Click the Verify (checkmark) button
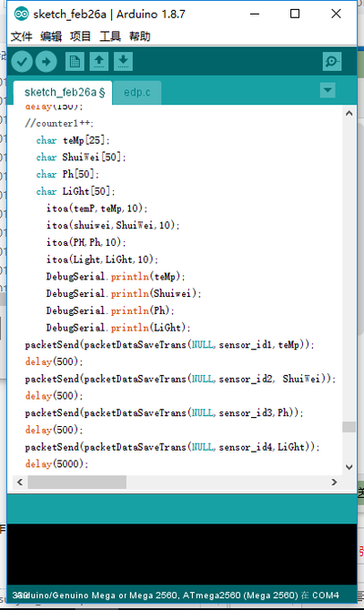 tap(22, 62)
